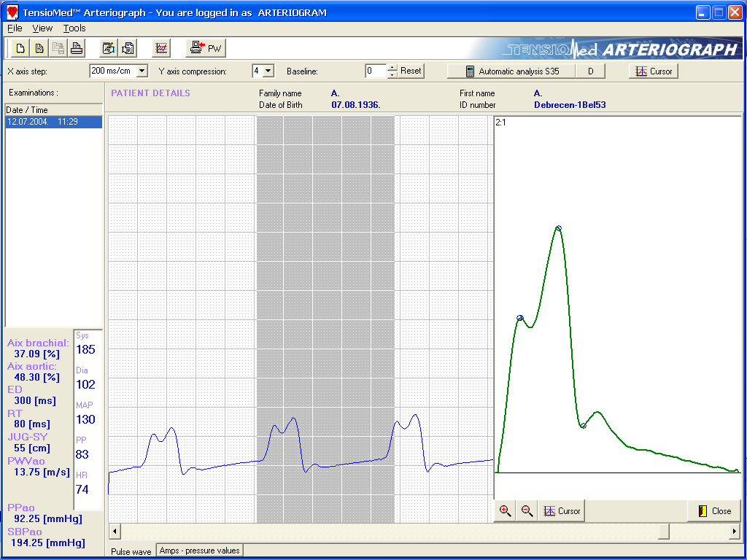Click the horizontal scrollbar right arrow

(x=735, y=531)
